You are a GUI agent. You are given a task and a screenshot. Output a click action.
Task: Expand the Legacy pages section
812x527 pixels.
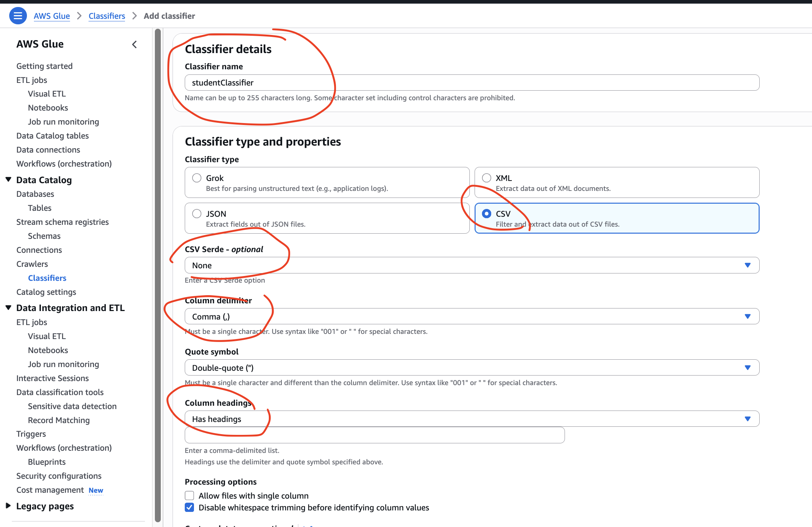[8, 506]
